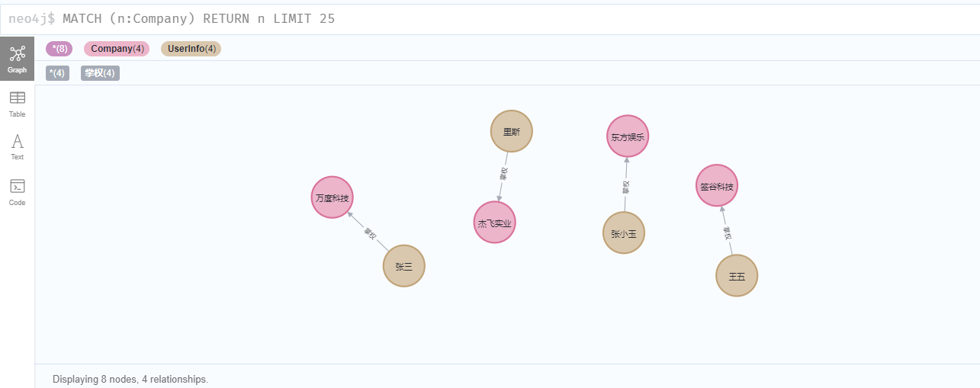Switch to Graph view icon
The image size is (980, 388).
pyautogui.click(x=17, y=59)
